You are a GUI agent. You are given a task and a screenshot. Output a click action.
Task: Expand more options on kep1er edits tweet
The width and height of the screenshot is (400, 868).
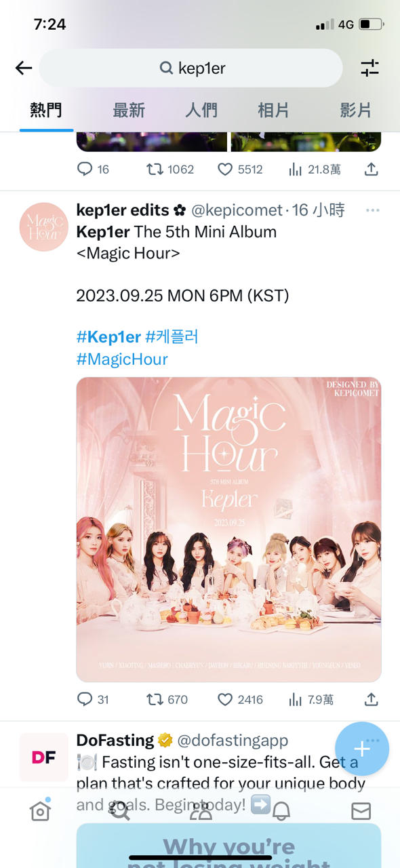coord(372,211)
